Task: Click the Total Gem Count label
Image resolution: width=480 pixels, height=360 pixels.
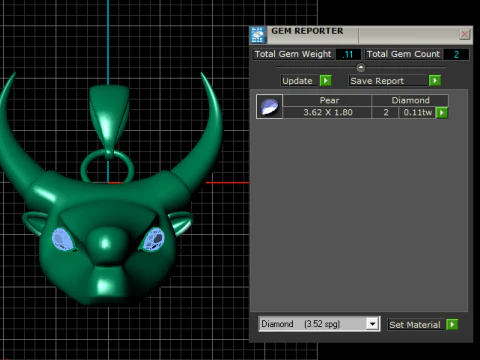Action: point(403,54)
